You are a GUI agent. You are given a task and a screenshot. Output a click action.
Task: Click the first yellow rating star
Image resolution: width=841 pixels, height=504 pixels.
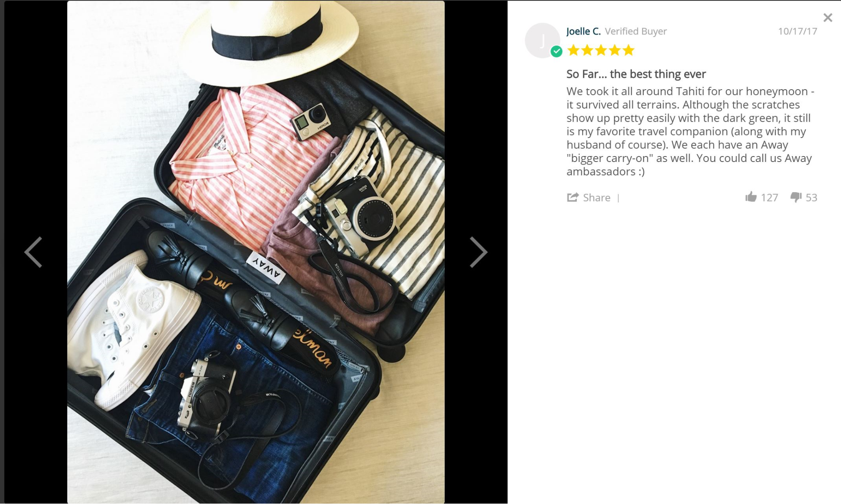573,50
